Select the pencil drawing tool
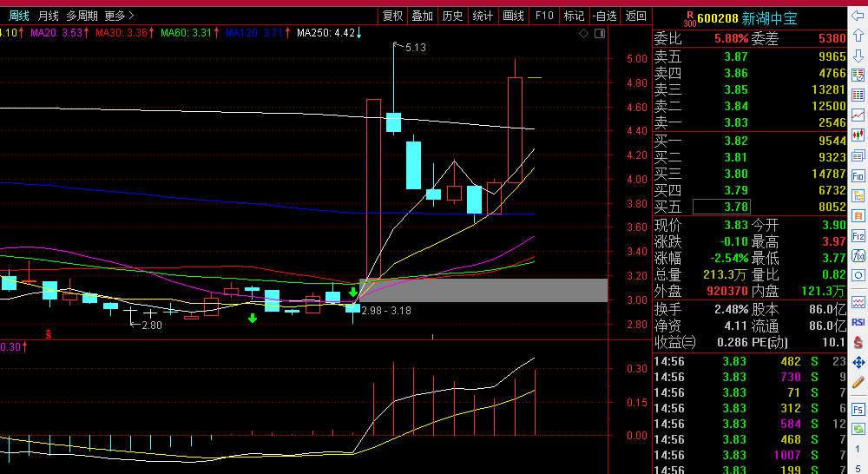This screenshot has width=868, height=474. [x=858, y=382]
